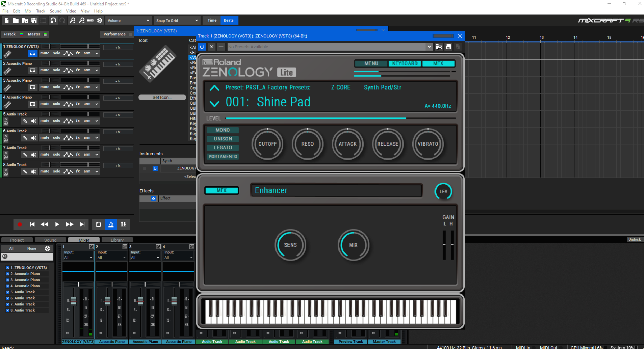This screenshot has width=644, height=349.
Task: Toggle power for the Effect slot
Action: (153, 198)
